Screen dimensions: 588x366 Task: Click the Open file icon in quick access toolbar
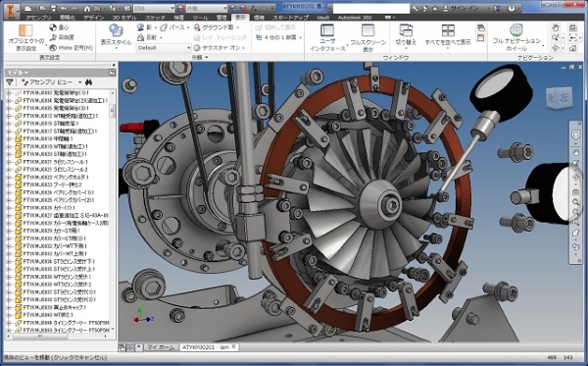(42, 8)
